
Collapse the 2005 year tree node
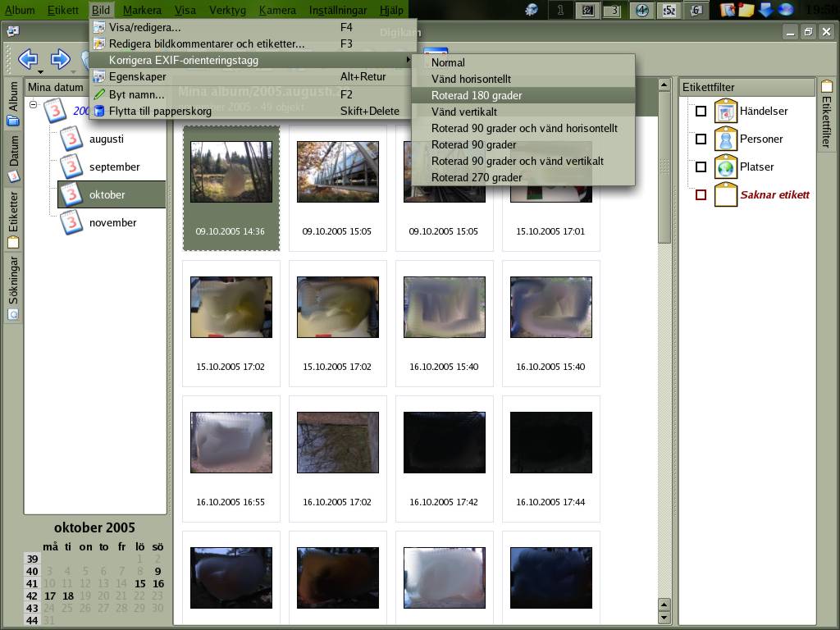click(34, 105)
